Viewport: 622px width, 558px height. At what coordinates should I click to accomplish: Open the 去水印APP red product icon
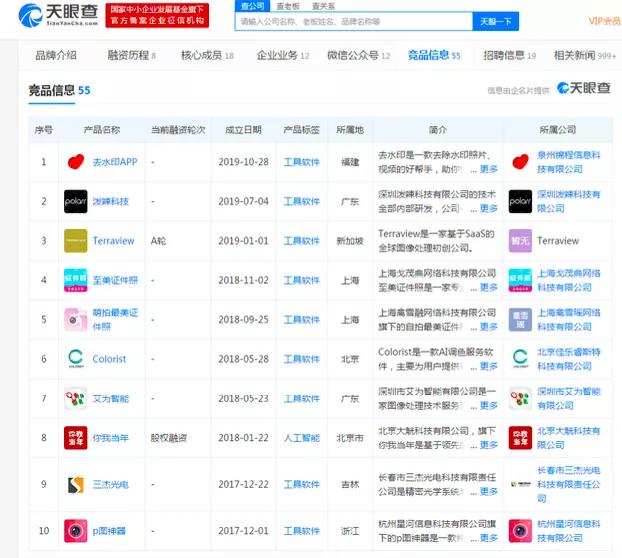click(x=76, y=162)
